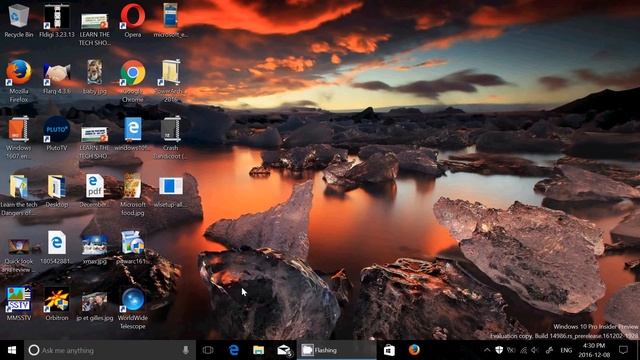Open Task View from the taskbar
The width and height of the screenshot is (640, 360).
click(x=208, y=350)
